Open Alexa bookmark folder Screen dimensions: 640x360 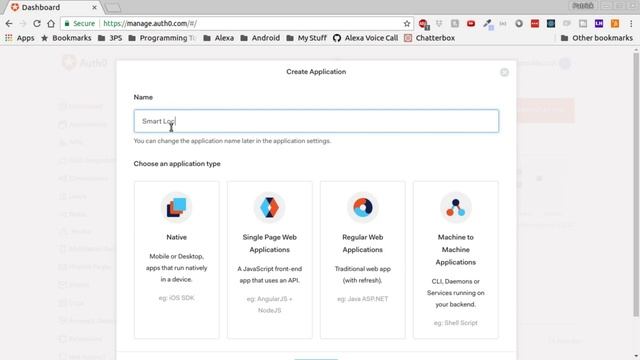219,38
